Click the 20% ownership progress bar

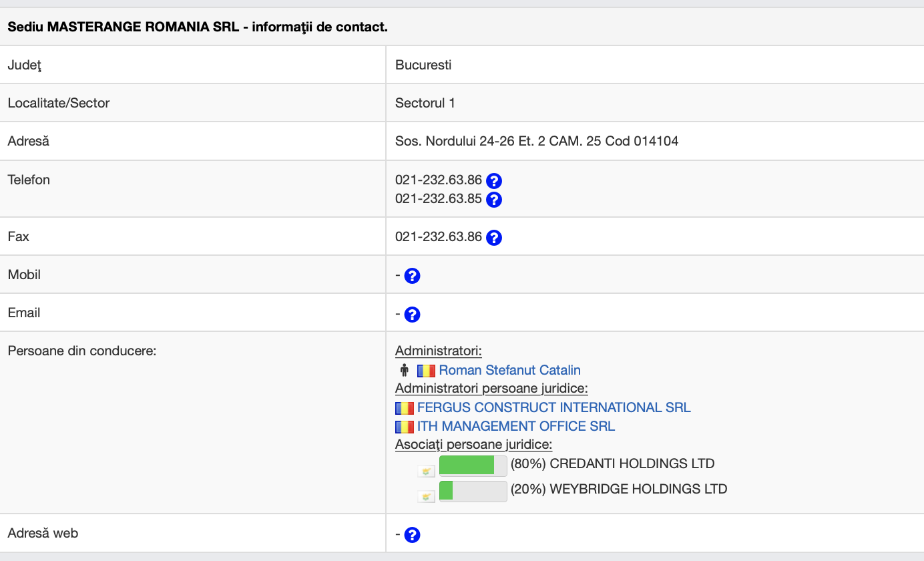point(473,490)
